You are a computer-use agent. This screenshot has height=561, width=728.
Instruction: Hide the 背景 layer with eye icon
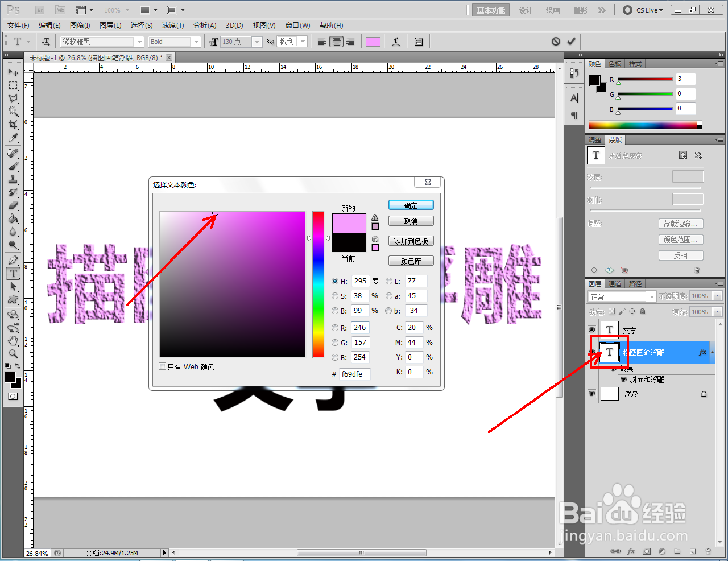591,394
